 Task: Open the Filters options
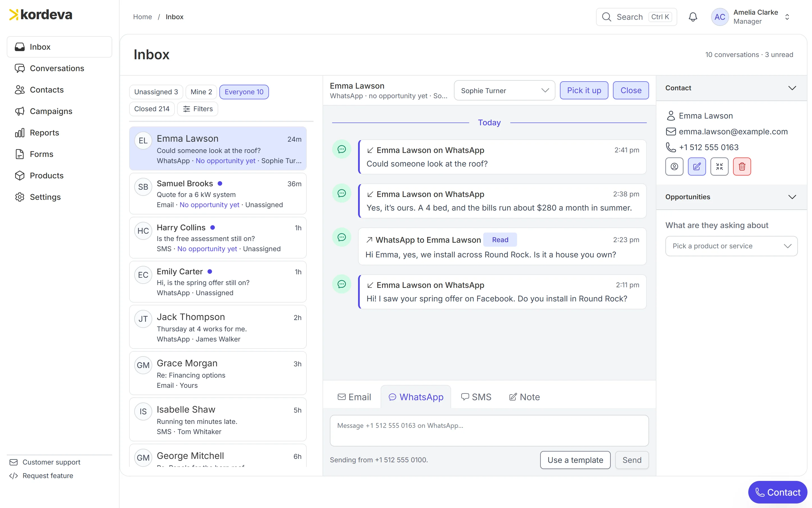(198, 109)
